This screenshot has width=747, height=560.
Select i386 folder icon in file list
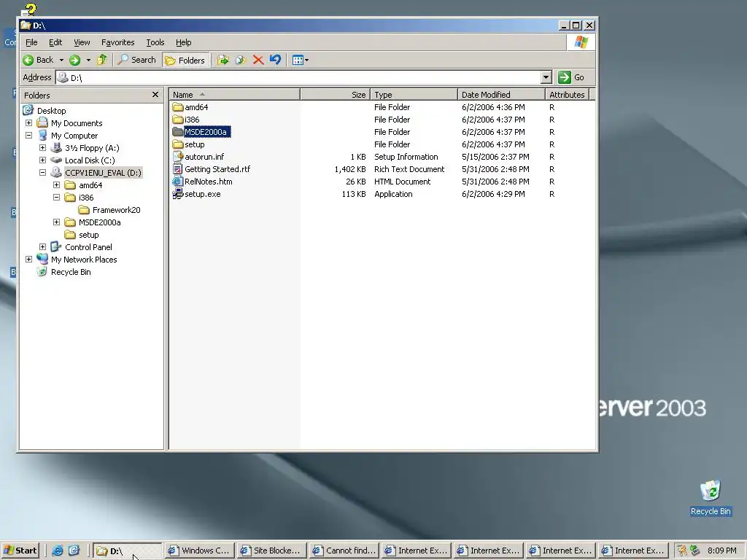pos(178,120)
